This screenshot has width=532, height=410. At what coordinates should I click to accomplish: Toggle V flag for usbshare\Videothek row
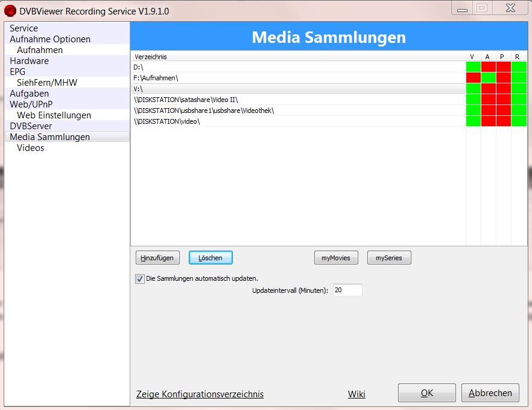pyautogui.click(x=473, y=111)
